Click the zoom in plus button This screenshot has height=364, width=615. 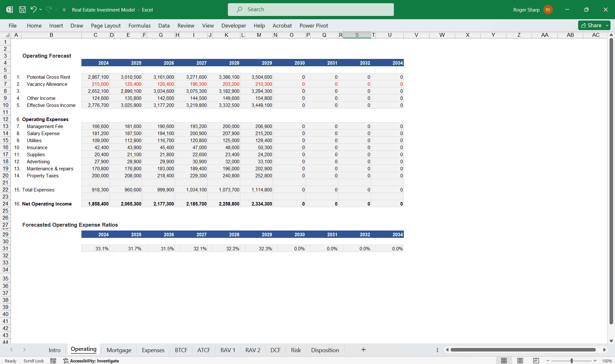tap(595, 361)
